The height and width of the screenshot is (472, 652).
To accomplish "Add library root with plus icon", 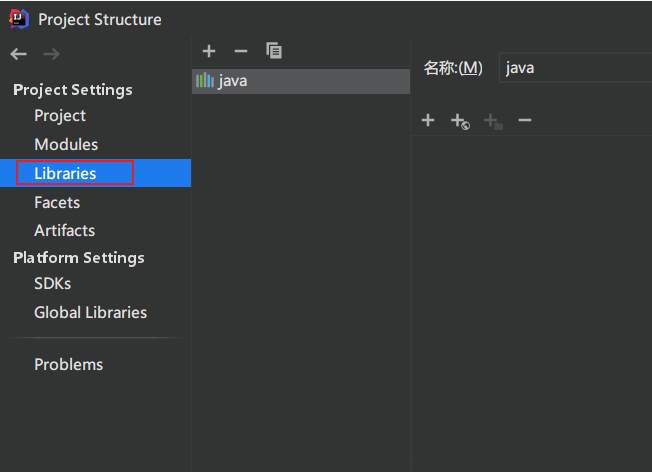I will [x=428, y=121].
